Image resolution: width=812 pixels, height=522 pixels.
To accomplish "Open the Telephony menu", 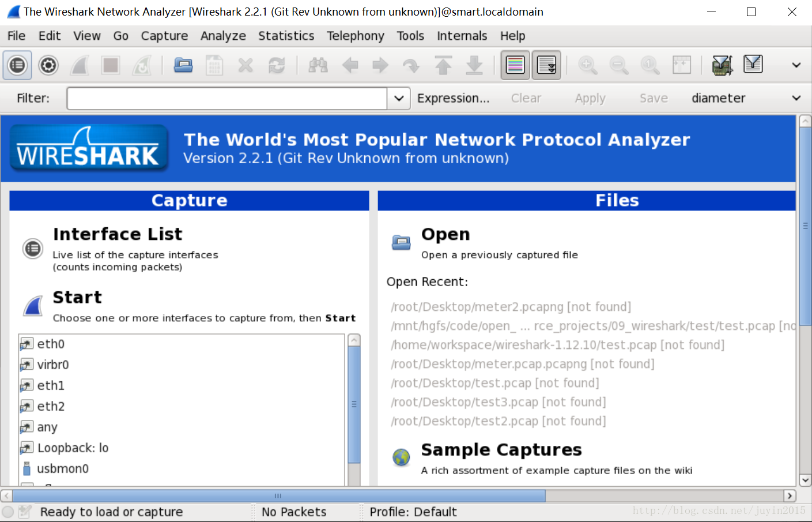I will (356, 36).
